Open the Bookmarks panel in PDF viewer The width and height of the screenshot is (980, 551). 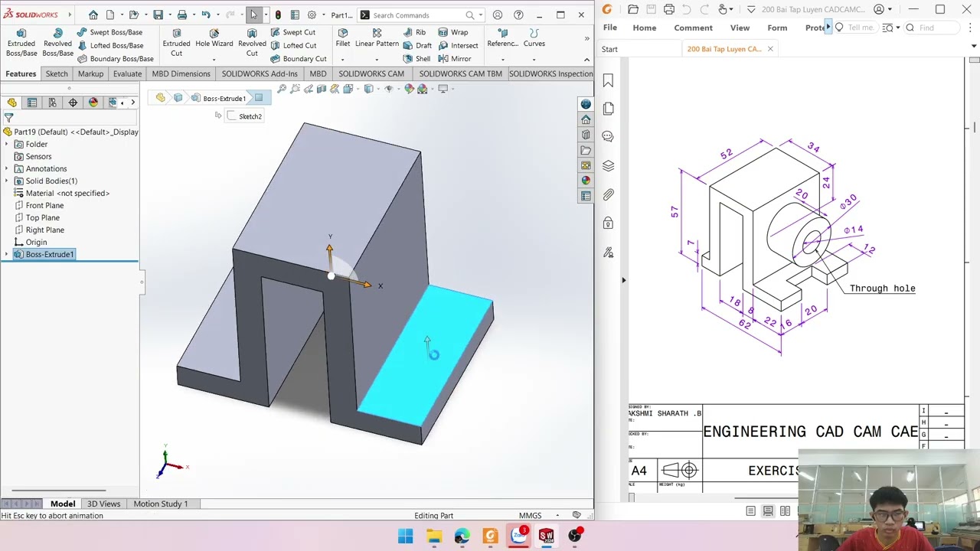(x=608, y=80)
